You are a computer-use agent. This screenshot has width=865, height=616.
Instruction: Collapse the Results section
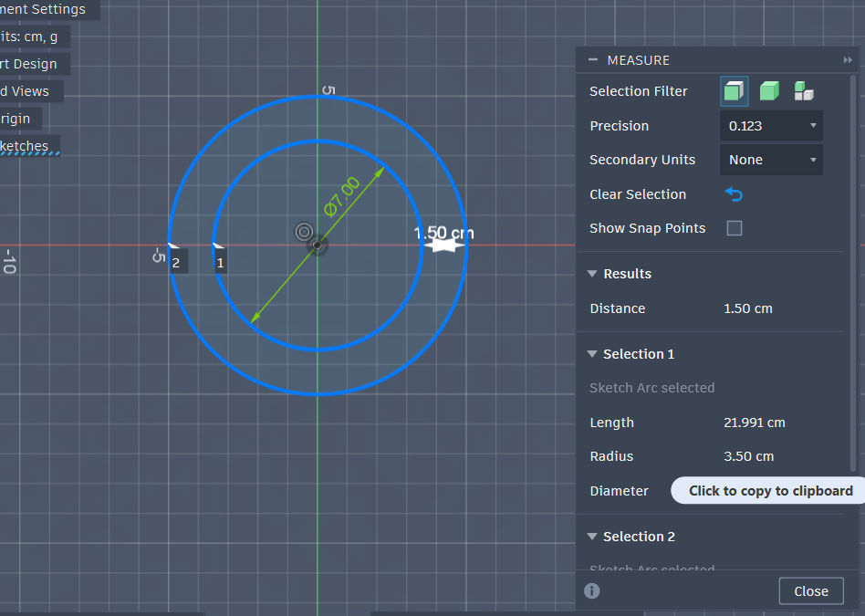(x=592, y=274)
